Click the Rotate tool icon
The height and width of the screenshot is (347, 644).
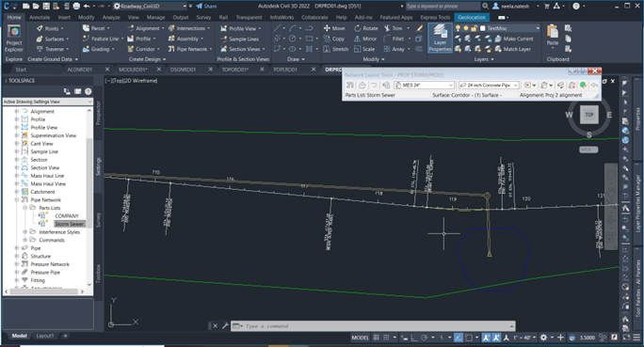358,28
